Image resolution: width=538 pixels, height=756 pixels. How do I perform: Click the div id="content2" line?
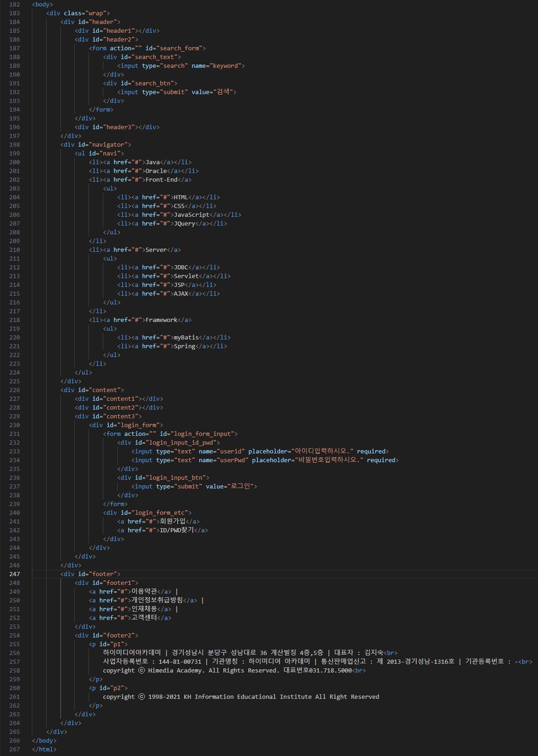click(119, 408)
